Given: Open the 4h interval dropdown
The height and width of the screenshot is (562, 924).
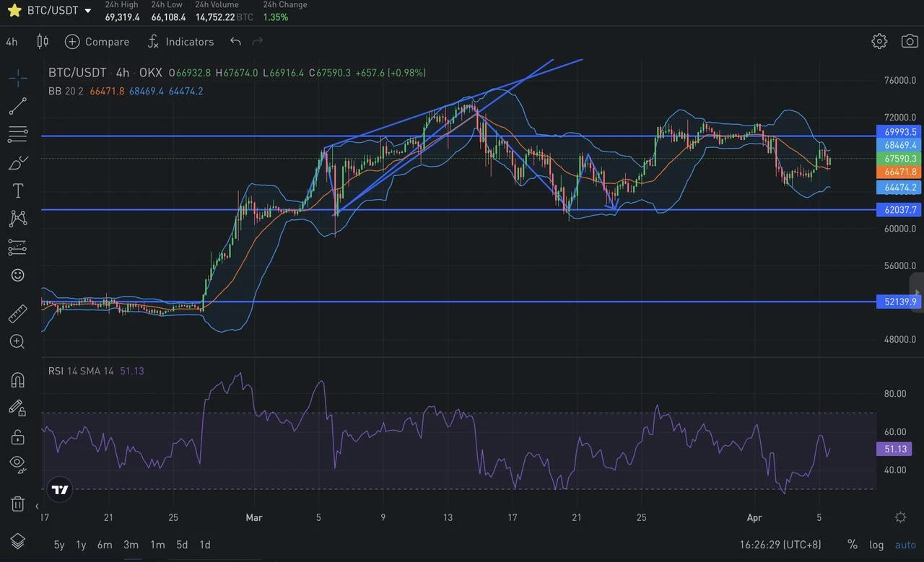Looking at the screenshot, I should [12, 42].
